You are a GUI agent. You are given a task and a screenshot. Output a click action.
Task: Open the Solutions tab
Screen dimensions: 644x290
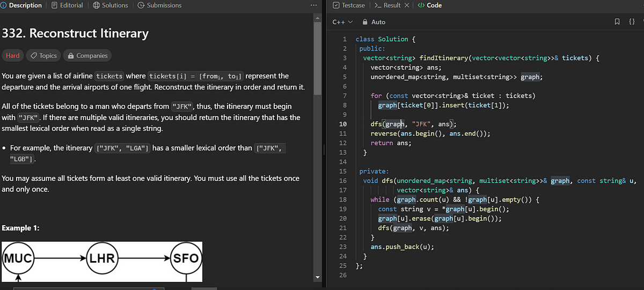point(111,5)
